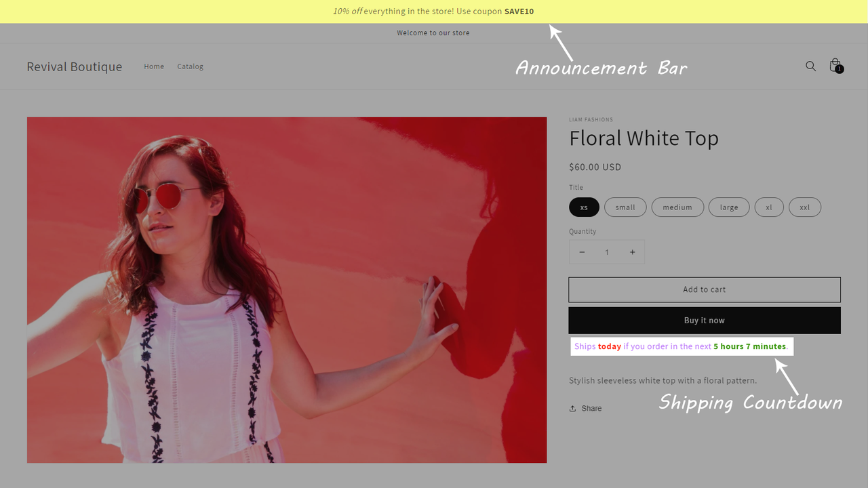Increase quantity with the plus icon
Screen dimensions: 868x488
point(632,251)
